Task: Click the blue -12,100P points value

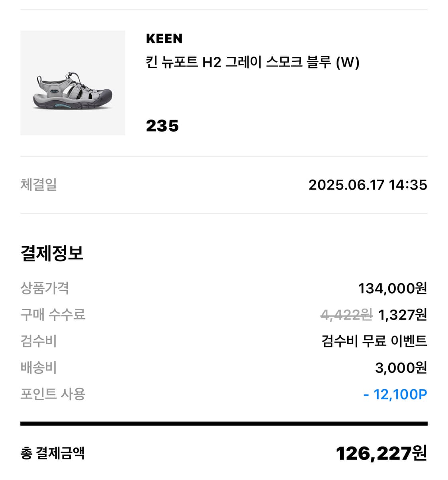Action: [395, 394]
